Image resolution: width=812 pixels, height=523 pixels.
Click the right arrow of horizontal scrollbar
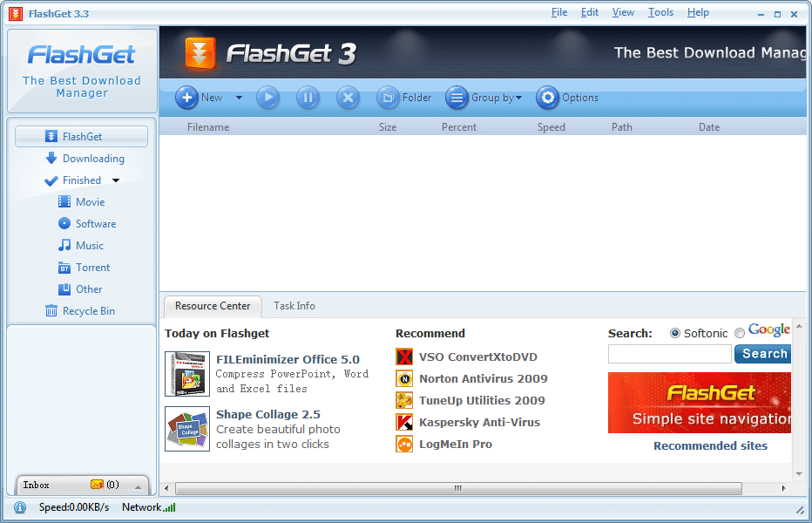tap(783, 488)
